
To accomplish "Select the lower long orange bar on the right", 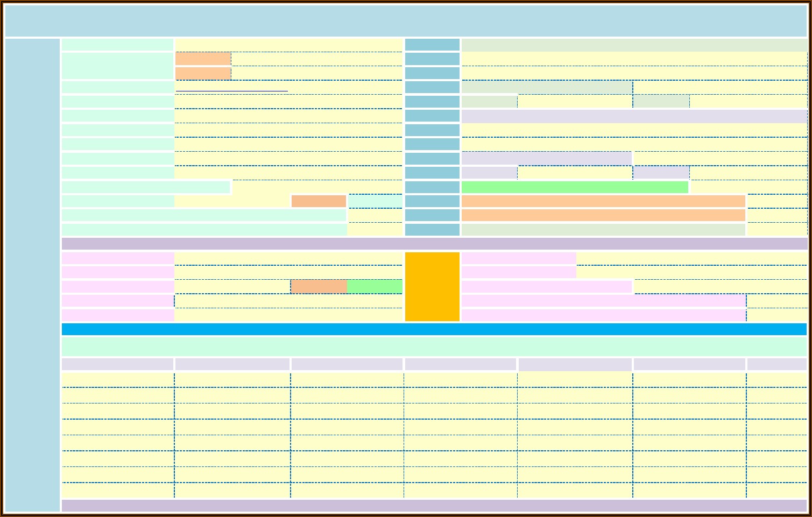I will tap(603, 215).
